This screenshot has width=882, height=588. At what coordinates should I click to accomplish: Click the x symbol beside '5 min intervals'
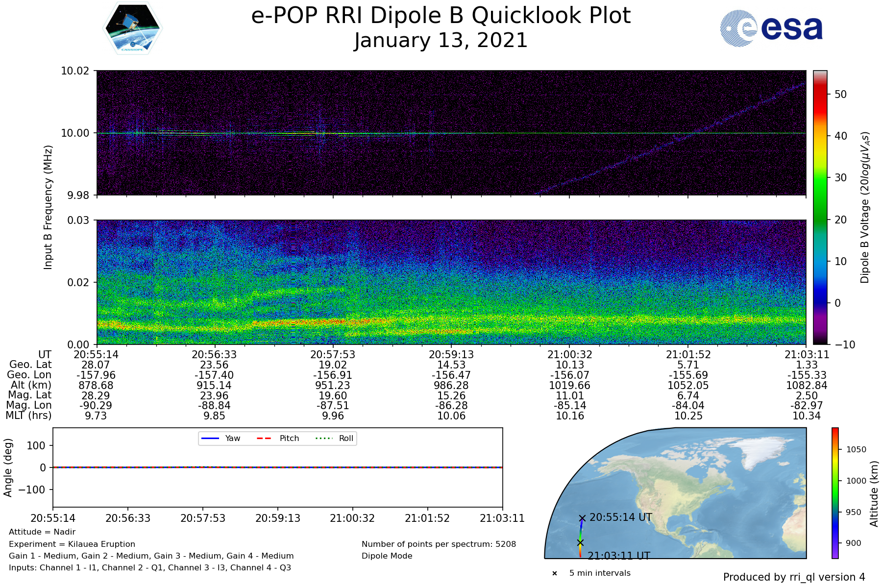(x=555, y=573)
